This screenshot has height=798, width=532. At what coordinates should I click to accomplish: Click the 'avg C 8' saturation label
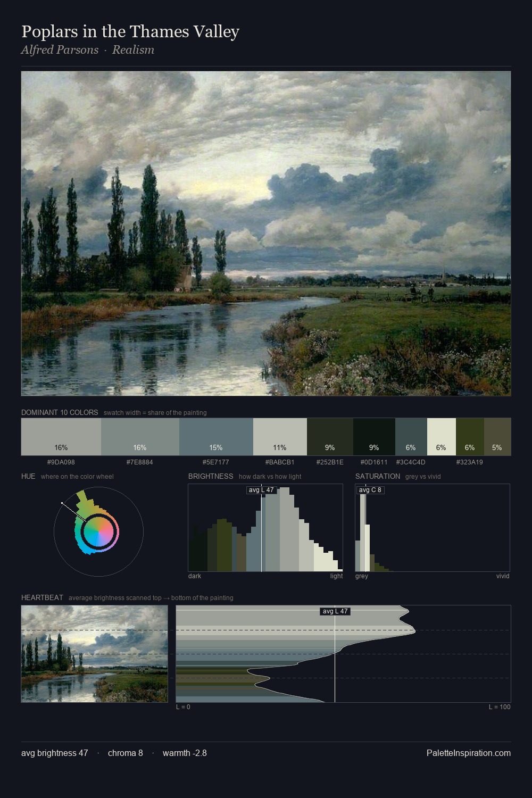[370, 490]
